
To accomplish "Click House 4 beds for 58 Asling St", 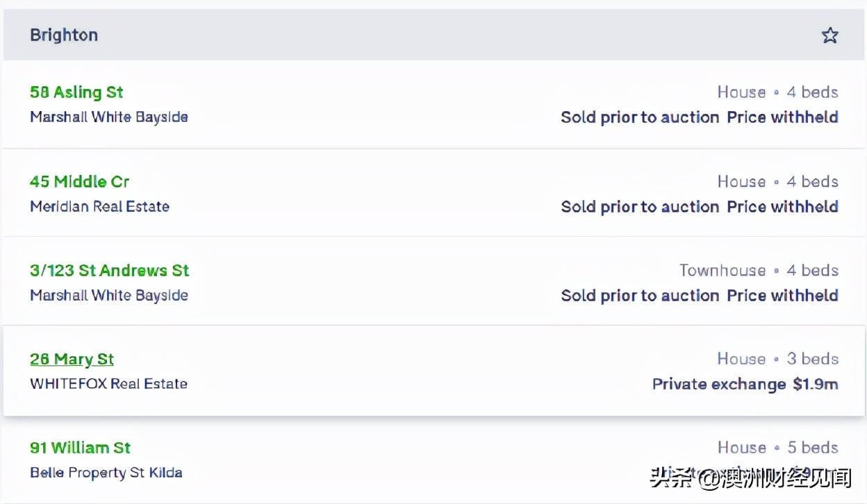I will click(x=777, y=92).
